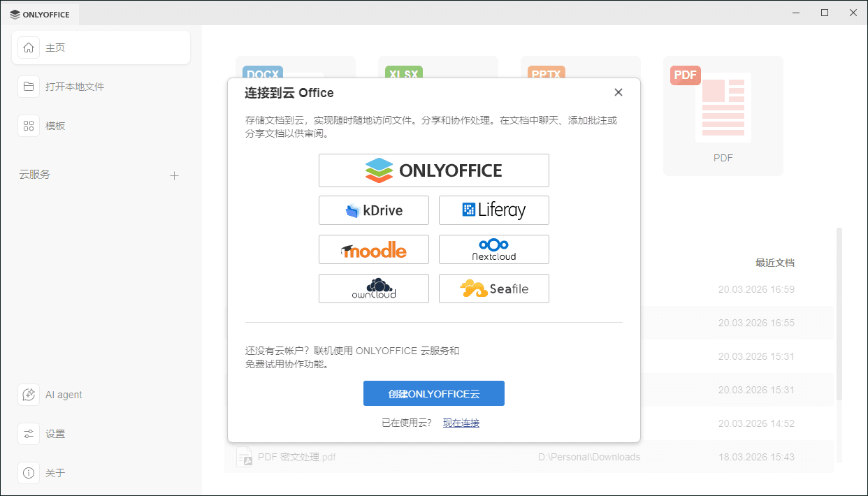Click the path D:\Personal\Downloads
This screenshot has height=496, width=868.
pos(589,457)
